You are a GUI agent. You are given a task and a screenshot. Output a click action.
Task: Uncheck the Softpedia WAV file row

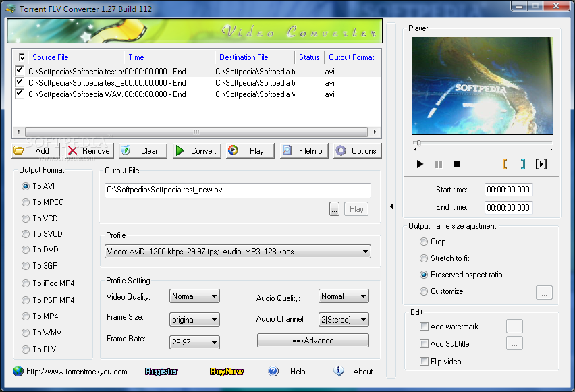pos(20,94)
